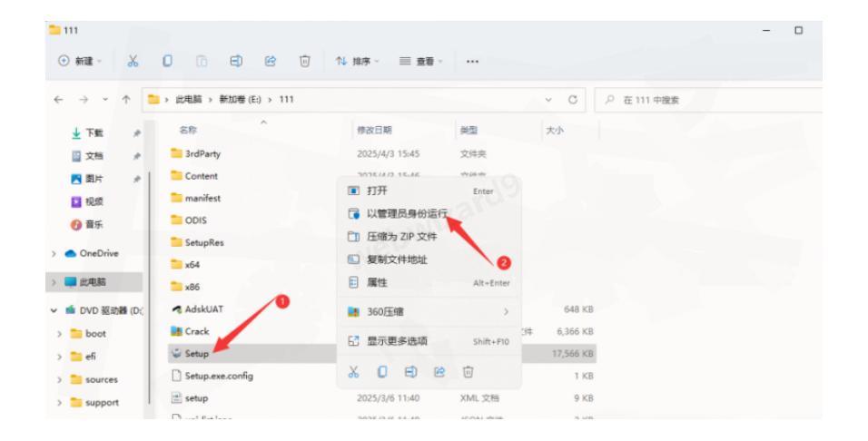Open address bar history dropdown
The image size is (868, 441).
pyautogui.click(x=548, y=100)
